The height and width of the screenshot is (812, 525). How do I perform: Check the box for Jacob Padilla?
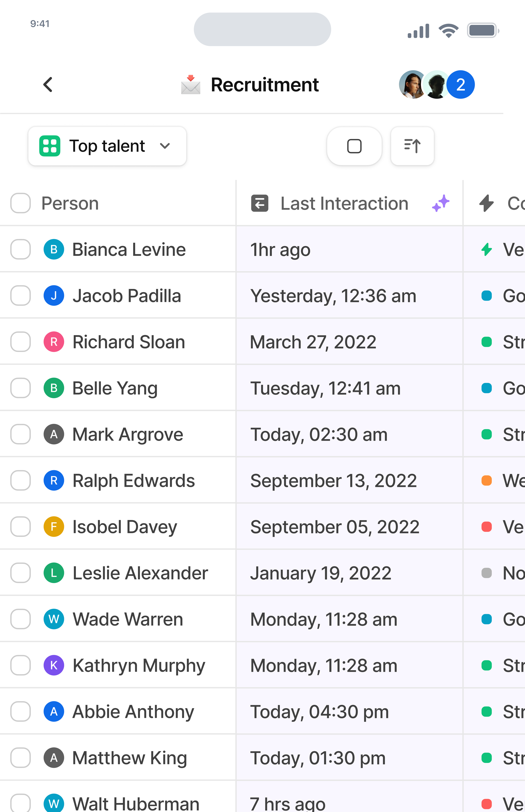[21, 296]
